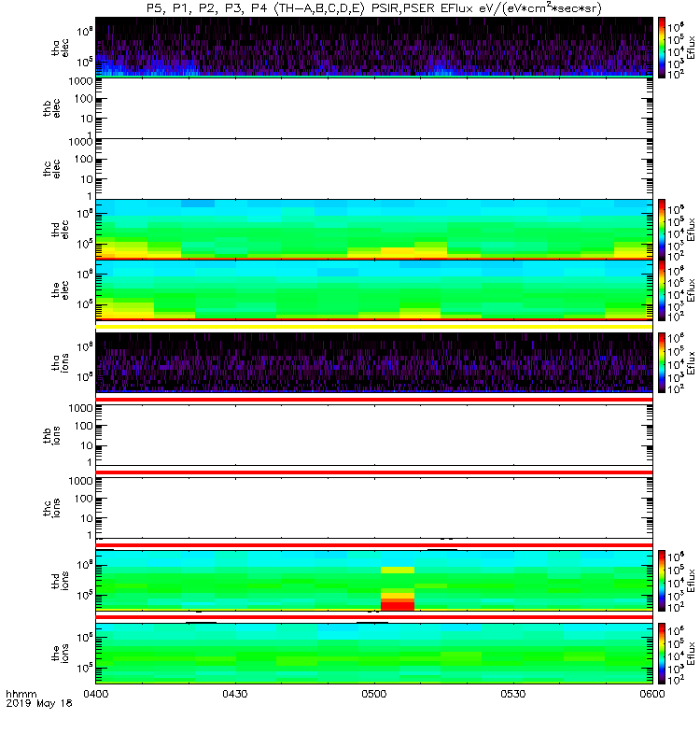This screenshot has height=747, width=700.
Task: Click the "Eflux" label beside the ions color bar
Action: point(692,653)
